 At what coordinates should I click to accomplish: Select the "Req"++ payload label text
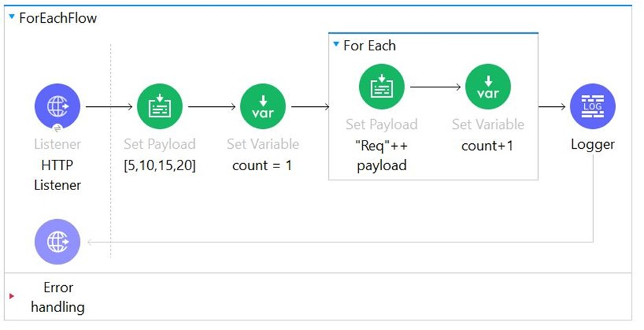coord(382,156)
